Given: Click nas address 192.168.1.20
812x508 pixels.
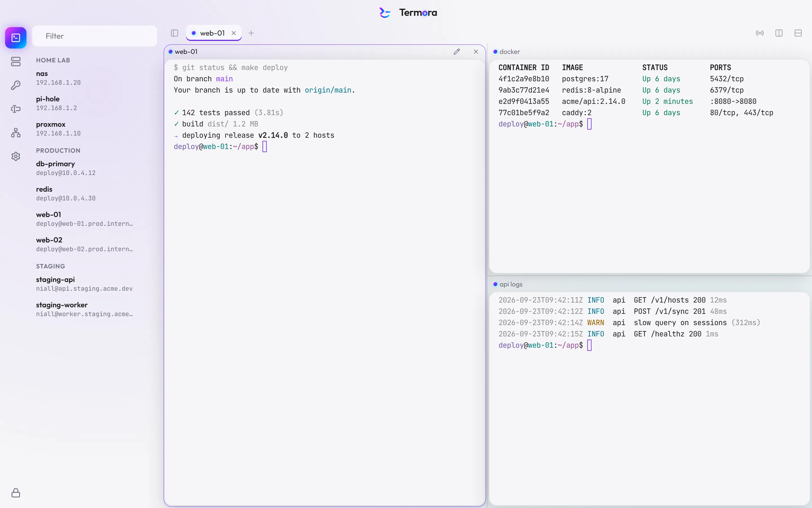Looking at the screenshot, I should pos(58,83).
